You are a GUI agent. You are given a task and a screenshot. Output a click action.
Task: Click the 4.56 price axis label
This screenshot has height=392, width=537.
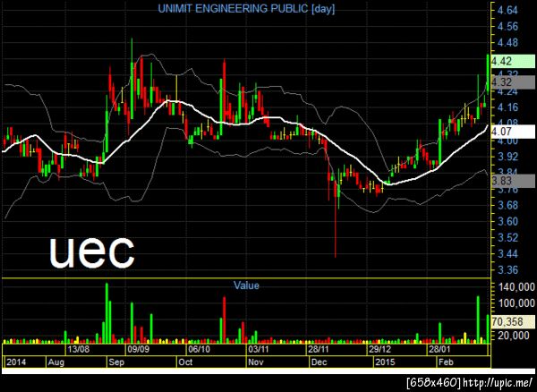(x=507, y=27)
